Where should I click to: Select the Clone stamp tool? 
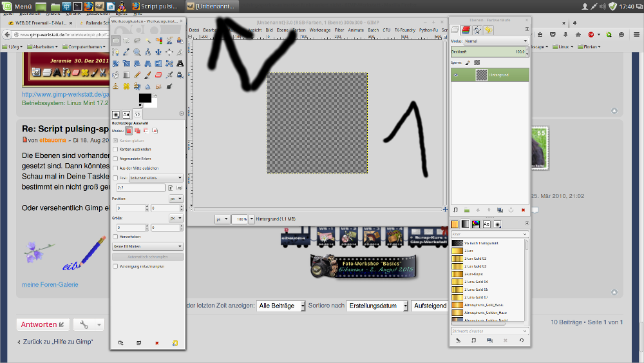pyautogui.click(x=115, y=86)
